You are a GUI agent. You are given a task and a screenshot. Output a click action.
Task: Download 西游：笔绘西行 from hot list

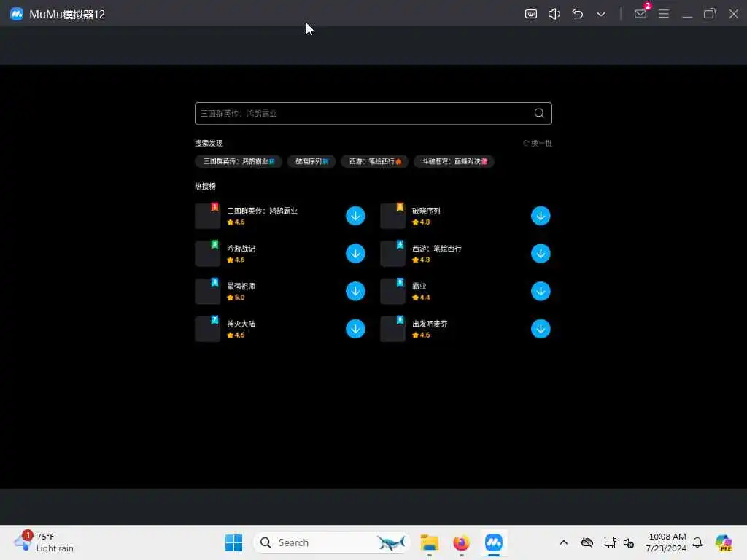tap(541, 253)
